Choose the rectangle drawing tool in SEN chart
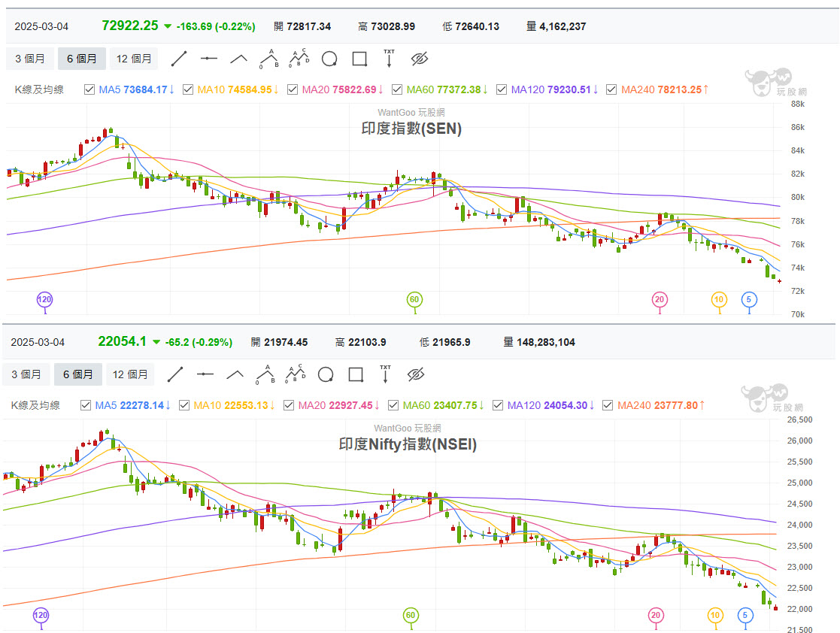The height and width of the screenshot is (633, 840). click(359, 59)
